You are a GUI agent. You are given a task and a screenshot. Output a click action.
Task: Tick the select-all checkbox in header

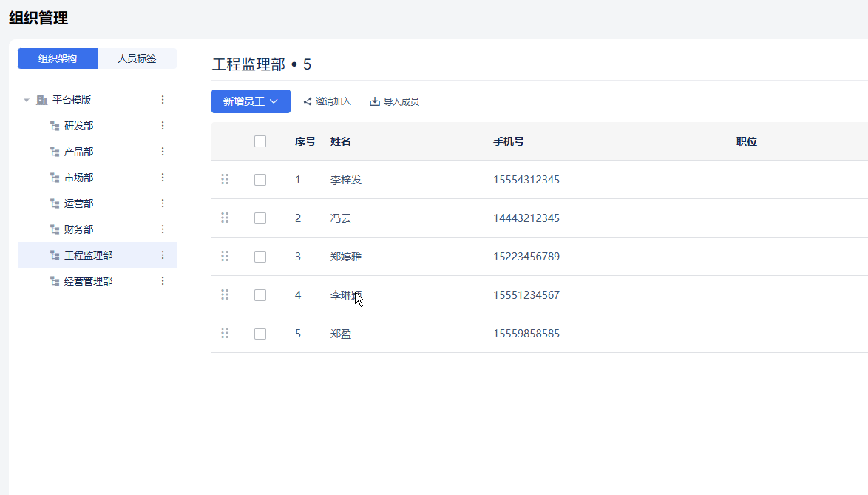(260, 141)
